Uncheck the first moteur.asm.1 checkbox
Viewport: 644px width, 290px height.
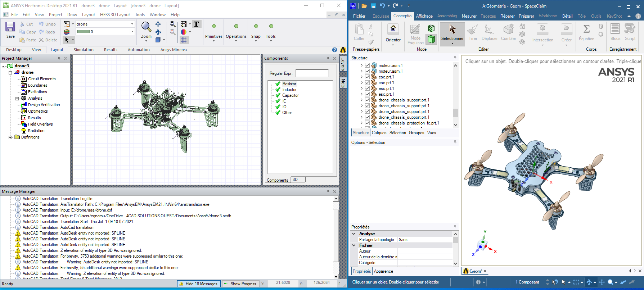[x=367, y=65]
